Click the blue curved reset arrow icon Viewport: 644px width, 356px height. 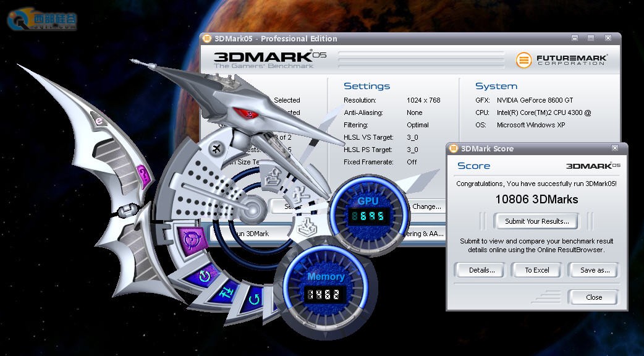click(255, 299)
